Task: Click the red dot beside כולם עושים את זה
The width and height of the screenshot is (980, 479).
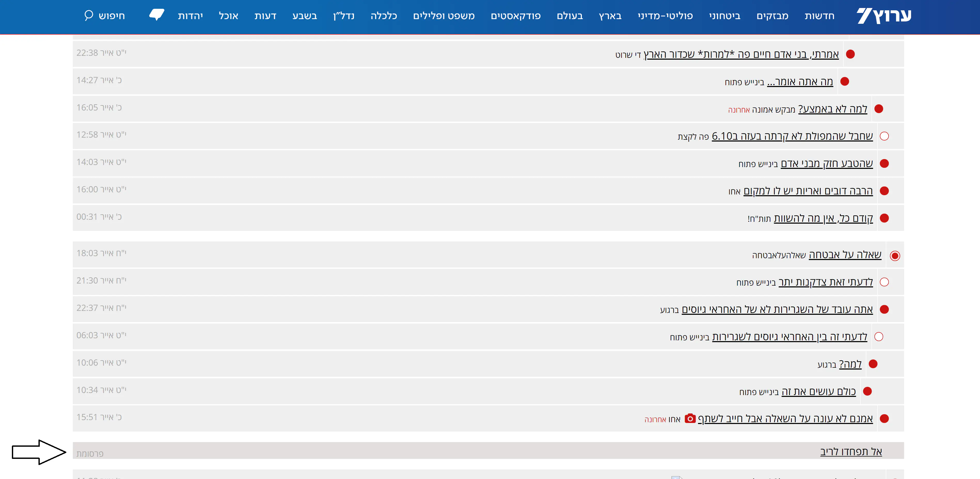Action: (x=867, y=391)
